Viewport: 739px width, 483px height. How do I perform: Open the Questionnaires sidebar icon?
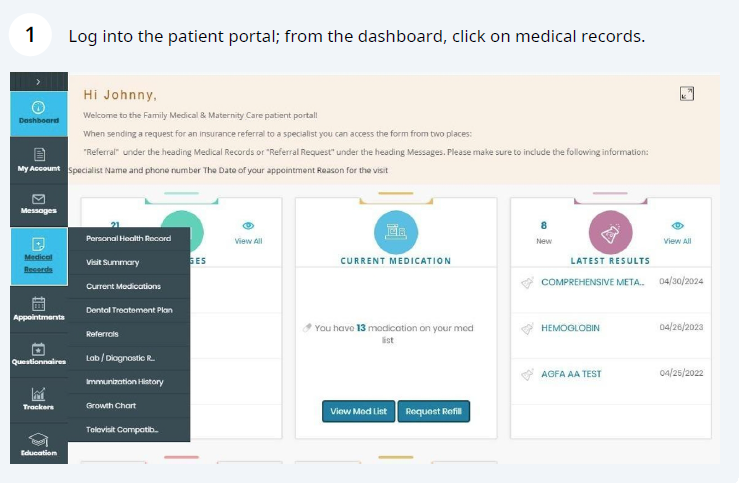38,349
